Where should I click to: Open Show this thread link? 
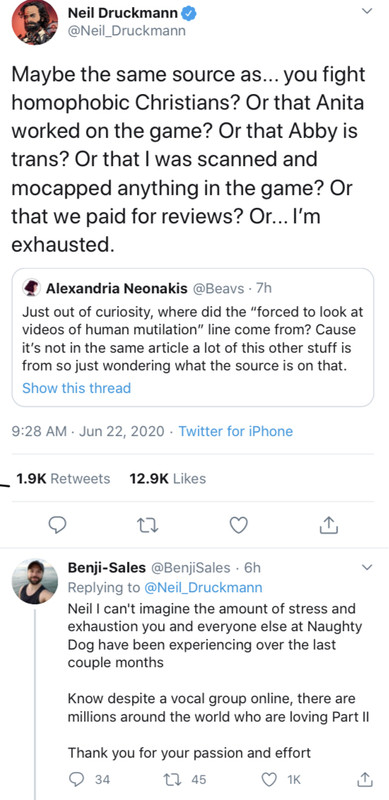tap(77, 388)
